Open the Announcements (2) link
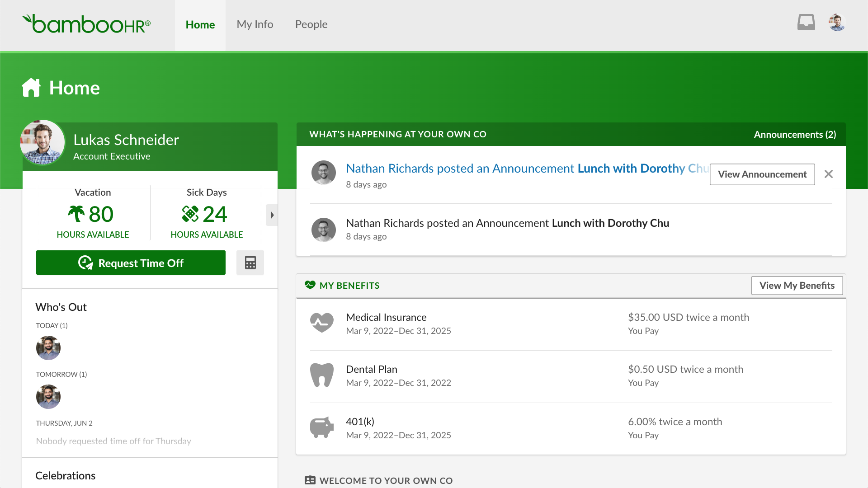This screenshot has height=488, width=868. point(794,135)
